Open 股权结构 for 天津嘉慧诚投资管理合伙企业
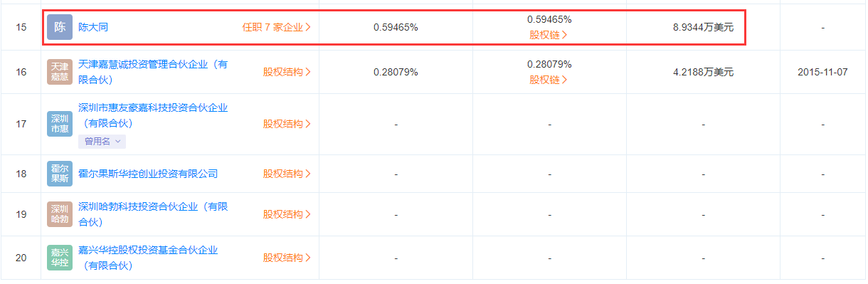Viewport: 868px width, 284px height. (287, 72)
